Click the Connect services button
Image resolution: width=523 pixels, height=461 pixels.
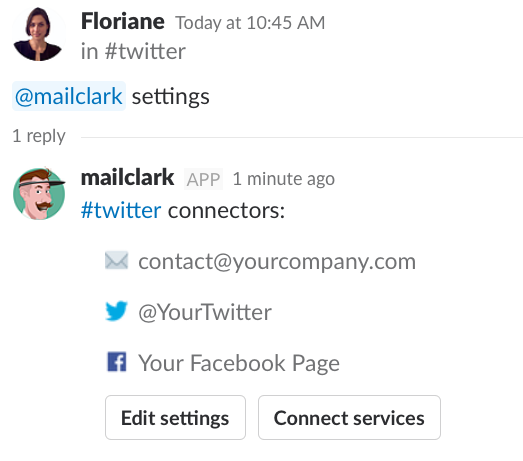click(x=349, y=417)
